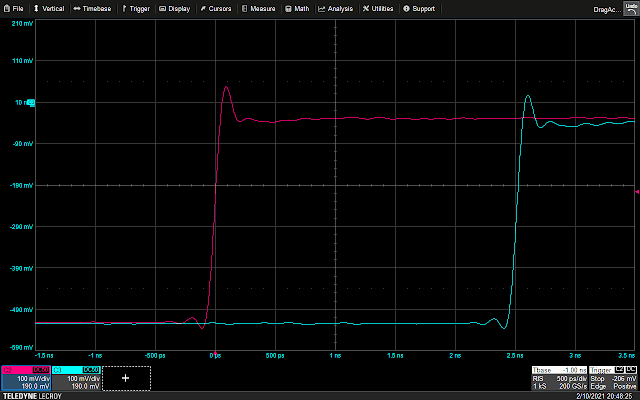This screenshot has width=640, height=400.
Task: Open the Support menu
Action: click(x=419, y=9)
